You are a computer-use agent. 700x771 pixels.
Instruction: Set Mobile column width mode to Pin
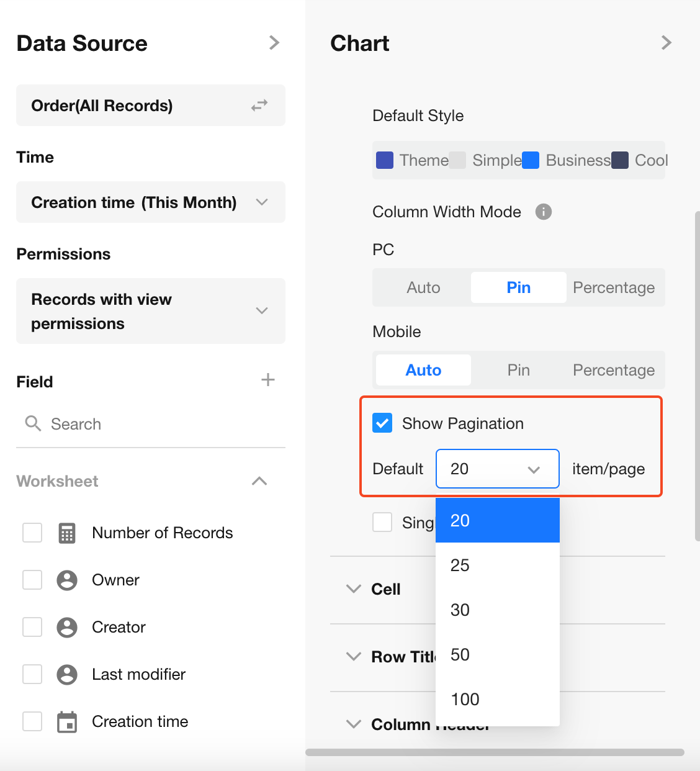tap(518, 370)
